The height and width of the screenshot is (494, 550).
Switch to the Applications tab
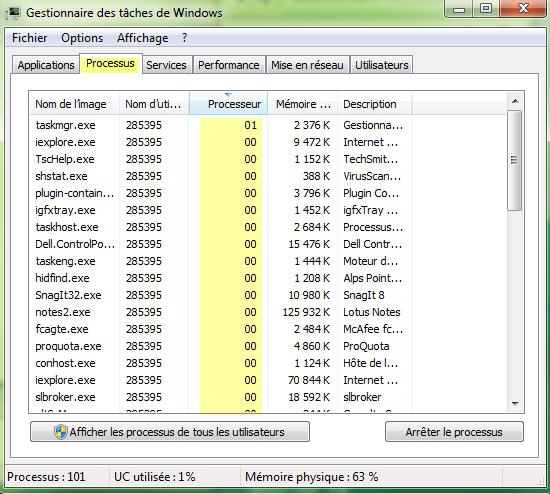pyautogui.click(x=46, y=65)
